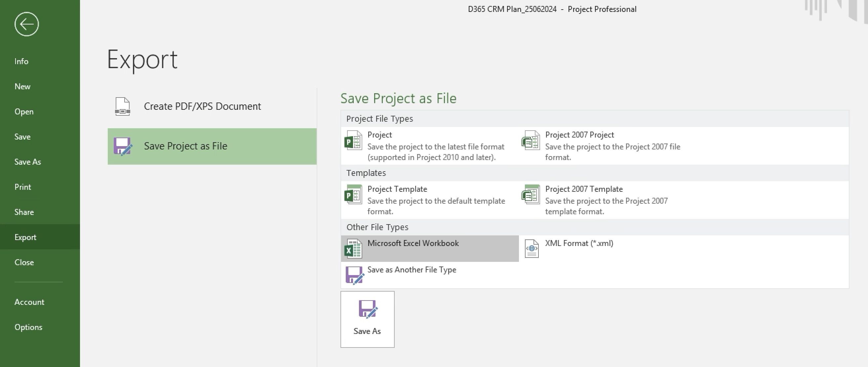Click the Create PDF/XPS document icon
This screenshot has height=367, width=868.
point(122,106)
